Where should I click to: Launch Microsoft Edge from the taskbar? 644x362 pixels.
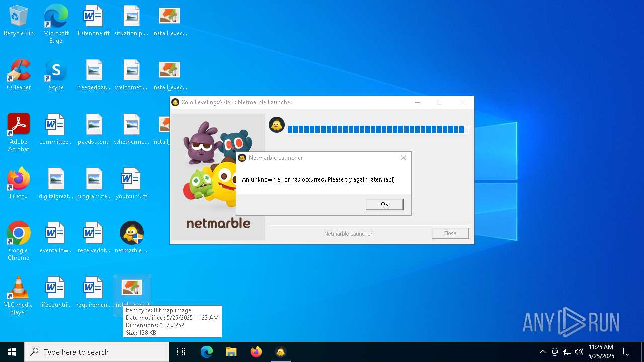pos(207,352)
